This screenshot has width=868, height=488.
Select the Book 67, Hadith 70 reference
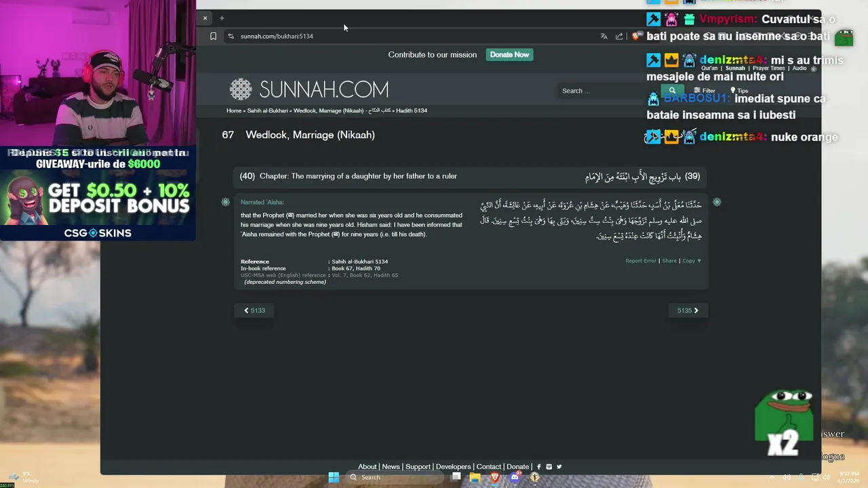[356, 268]
